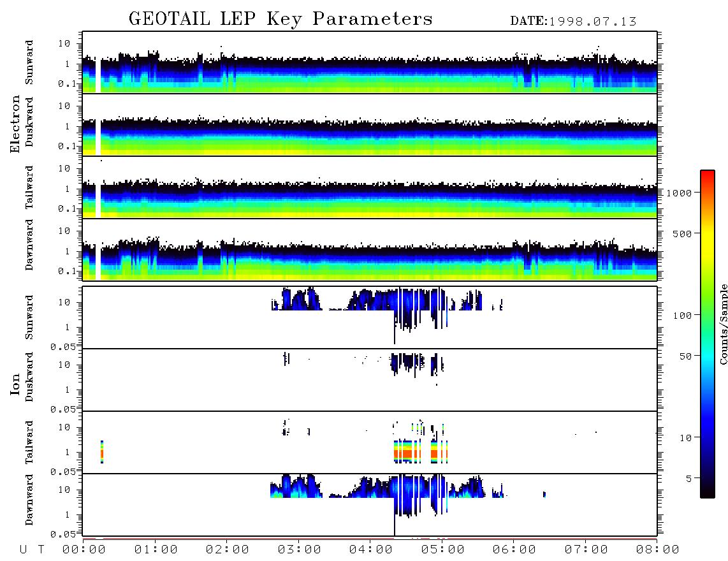Viewport: 728px width, 561px height.
Task: Click the Electron "Duskward" panel label
Action: tap(29, 122)
